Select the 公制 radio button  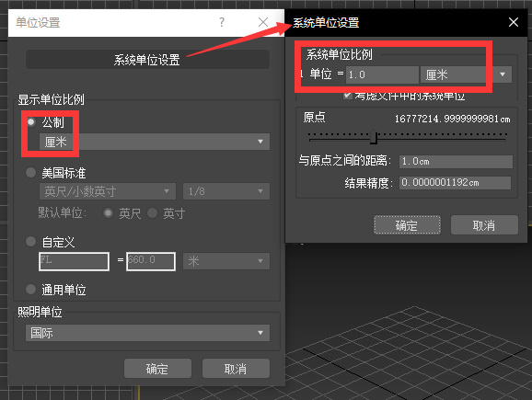[x=31, y=121]
